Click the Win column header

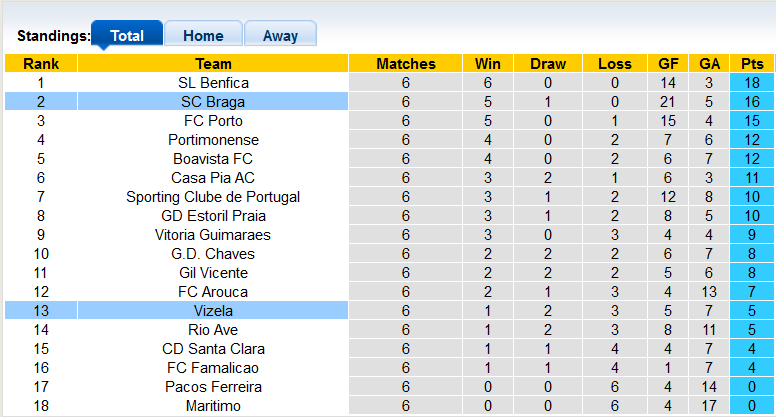click(x=488, y=64)
